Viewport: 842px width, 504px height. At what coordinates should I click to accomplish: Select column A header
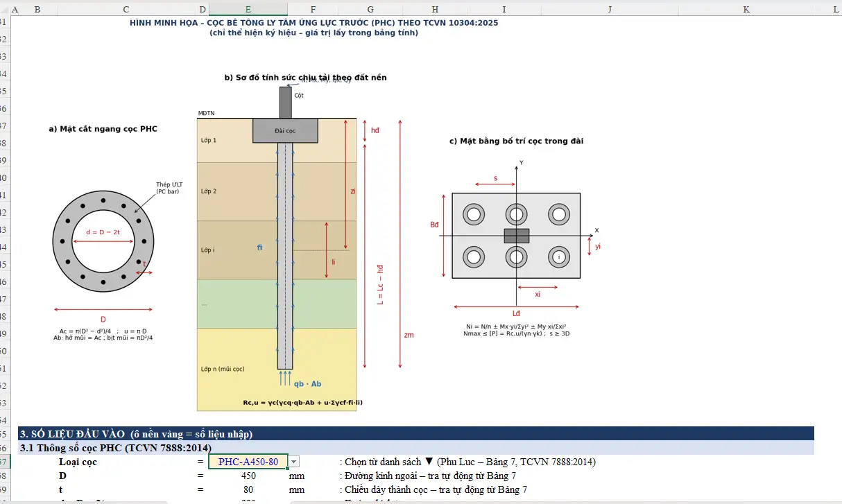15,9
